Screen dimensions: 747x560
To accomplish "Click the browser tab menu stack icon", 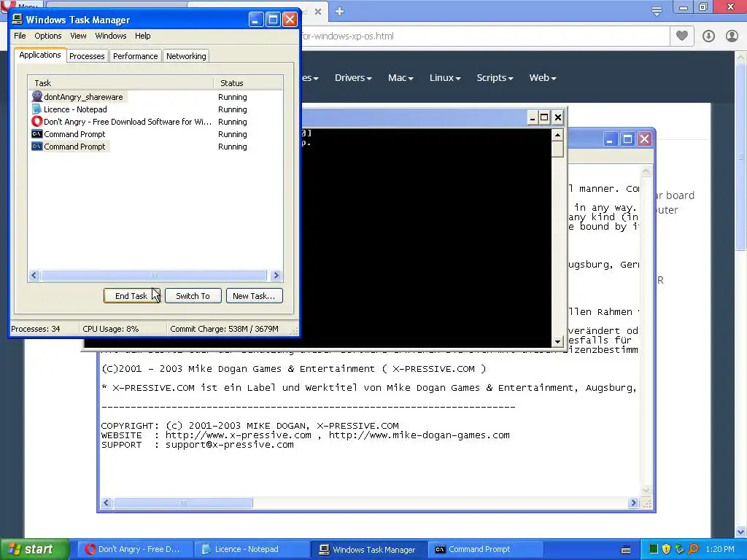I will [657, 12].
